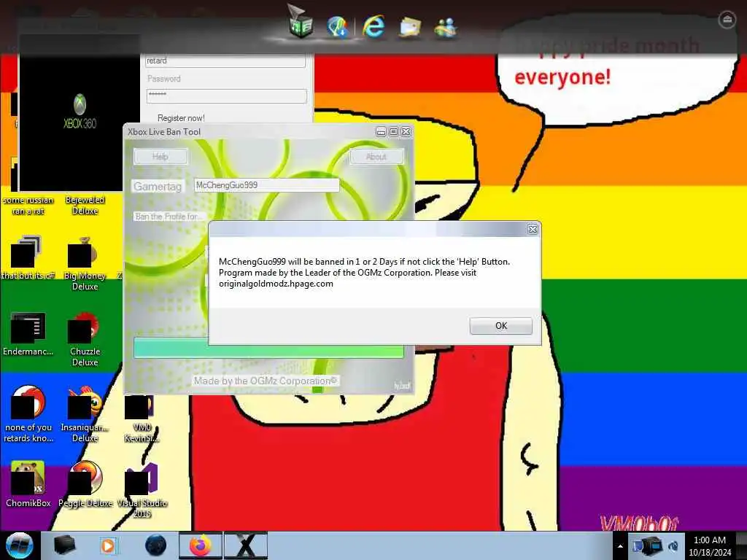747x560 pixels.
Task: Open Windows Media Player from the taskbar
Action: pos(108,545)
